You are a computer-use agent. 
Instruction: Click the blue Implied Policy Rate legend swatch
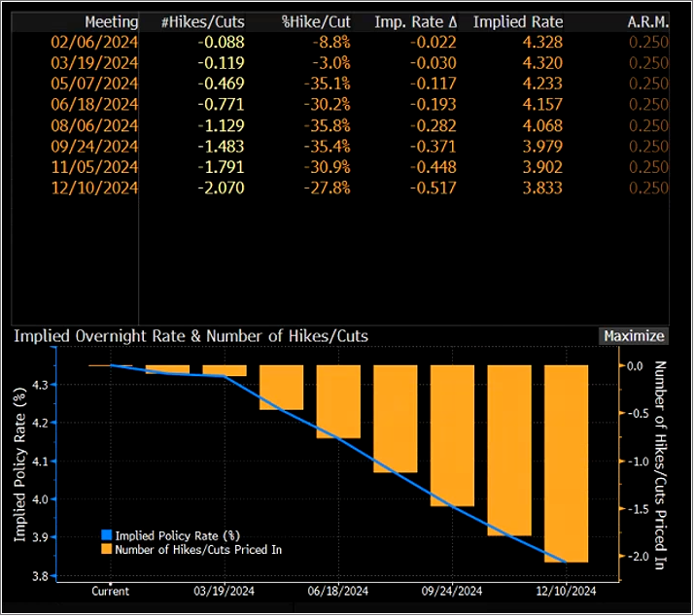point(106,535)
